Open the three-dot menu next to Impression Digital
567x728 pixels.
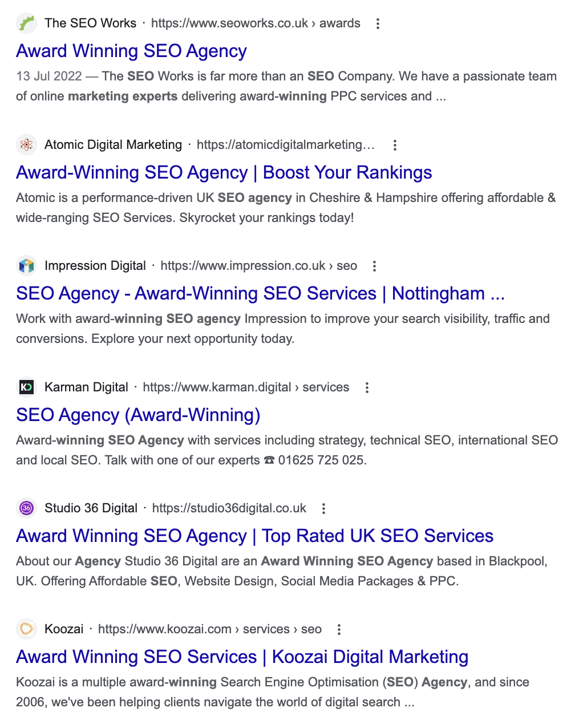coord(374,266)
